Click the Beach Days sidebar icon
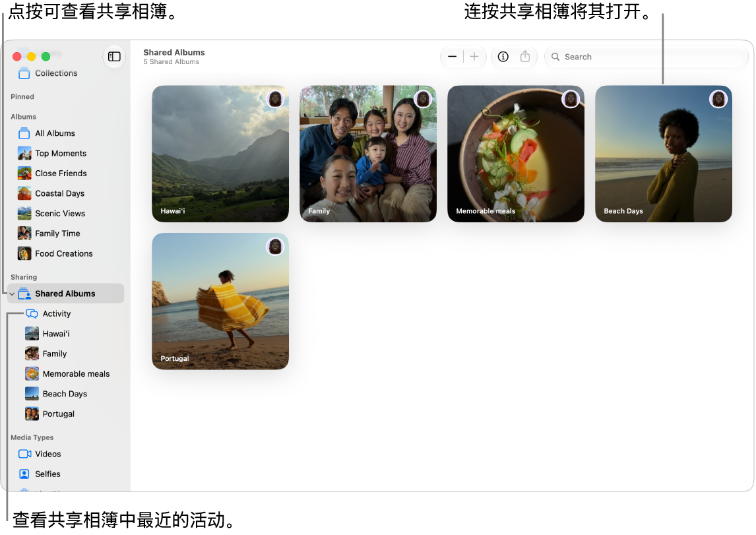The height and width of the screenshot is (535, 756). point(32,394)
